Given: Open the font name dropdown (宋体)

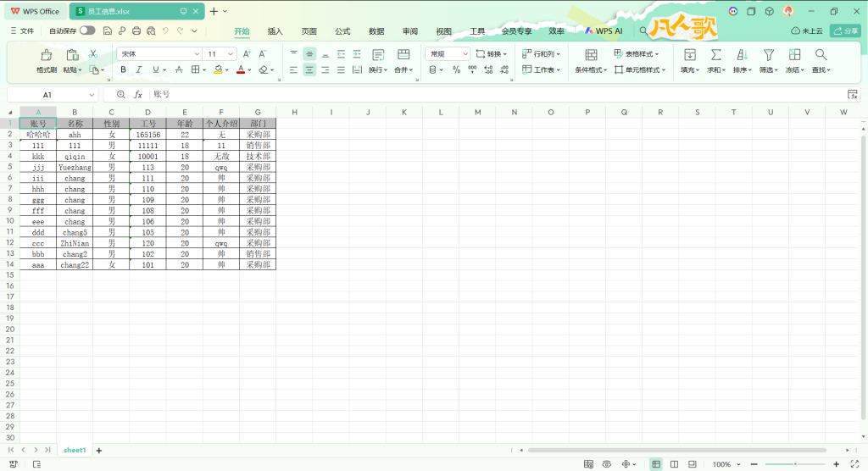Looking at the screenshot, I should point(159,53).
